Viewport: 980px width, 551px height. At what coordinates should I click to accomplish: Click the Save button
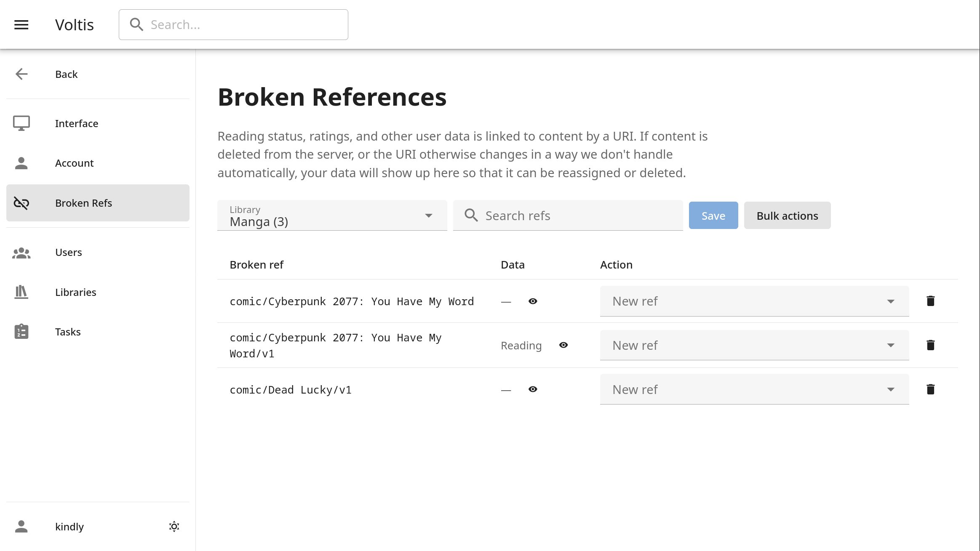713,215
